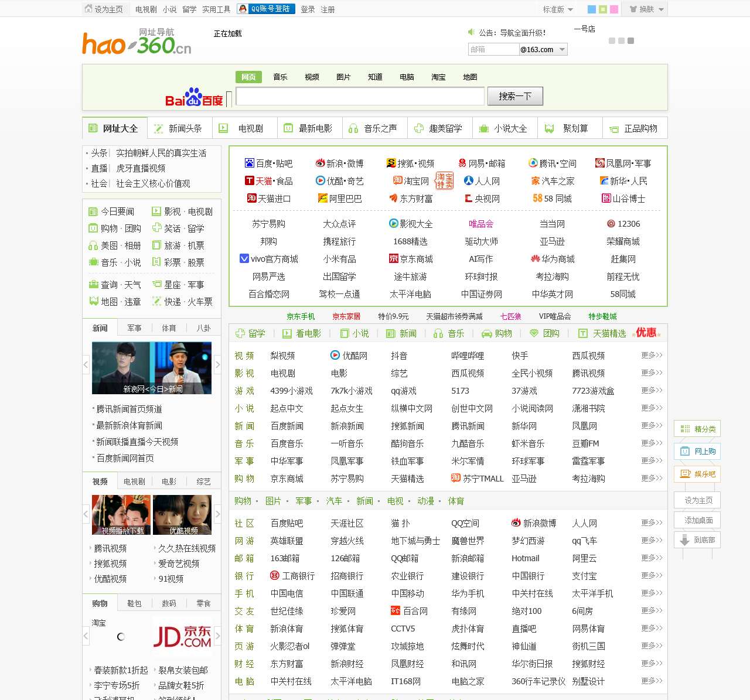Click the Tmall icon beside 天猫·食品
This screenshot has width=750, height=700.
tap(250, 180)
